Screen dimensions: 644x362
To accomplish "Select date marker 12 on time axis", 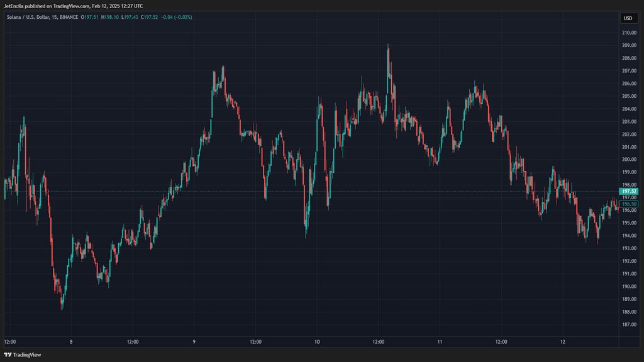I will pos(563,342).
